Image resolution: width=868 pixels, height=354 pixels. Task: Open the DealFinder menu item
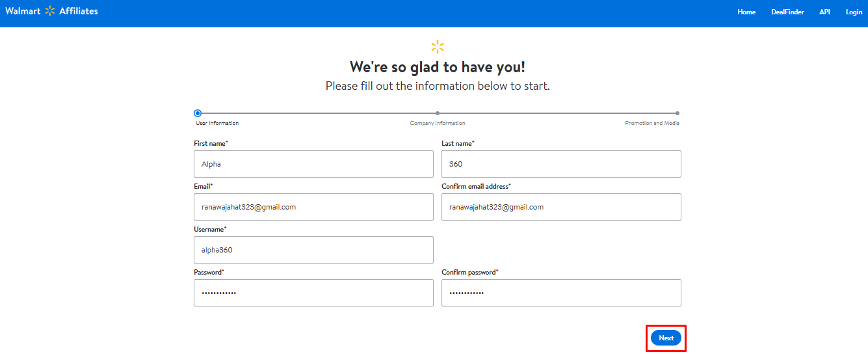pos(787,12)
